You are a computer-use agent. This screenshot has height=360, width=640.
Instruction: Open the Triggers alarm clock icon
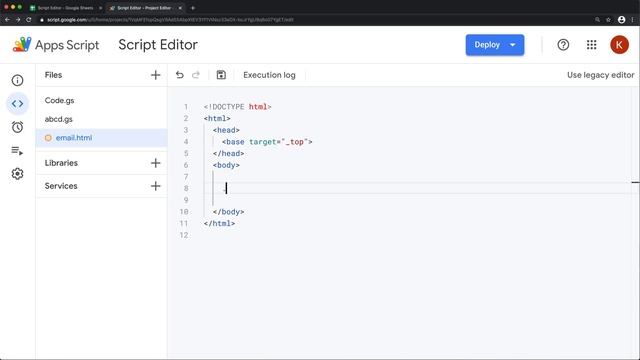pyautogui.click(x=17, y=127)
